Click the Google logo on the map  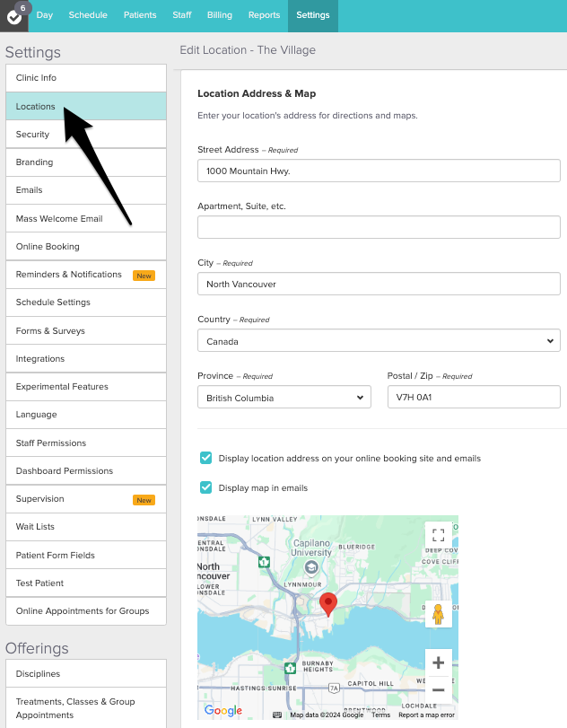point(223,710)
